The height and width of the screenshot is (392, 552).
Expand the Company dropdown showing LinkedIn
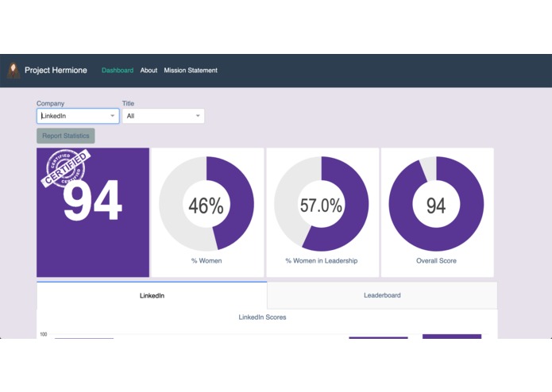pyautogui.click(x=78, y=116)
